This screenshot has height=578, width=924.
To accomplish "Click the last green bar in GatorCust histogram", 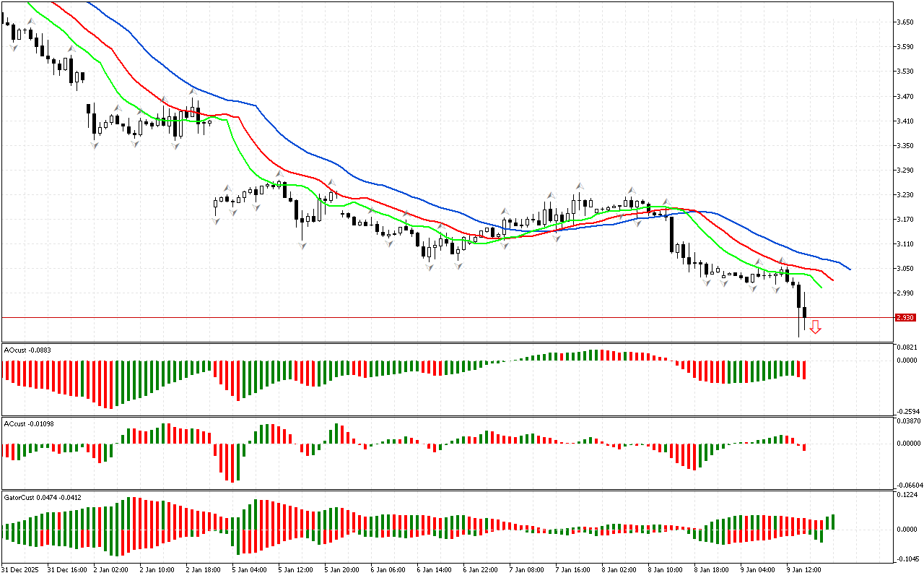I will [833, 522].
